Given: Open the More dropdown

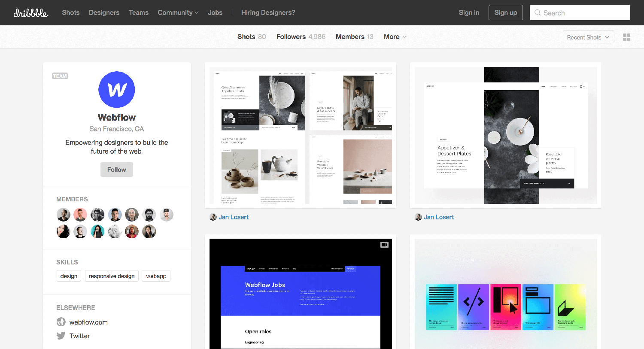Looking at the screenshot, I should click(395, 37).
